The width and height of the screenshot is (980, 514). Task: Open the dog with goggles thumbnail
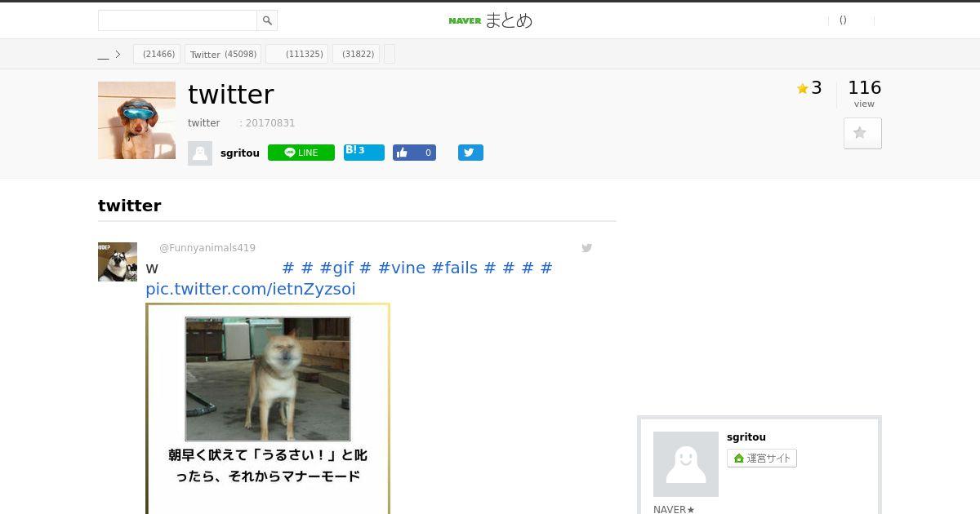pos(136,120)
